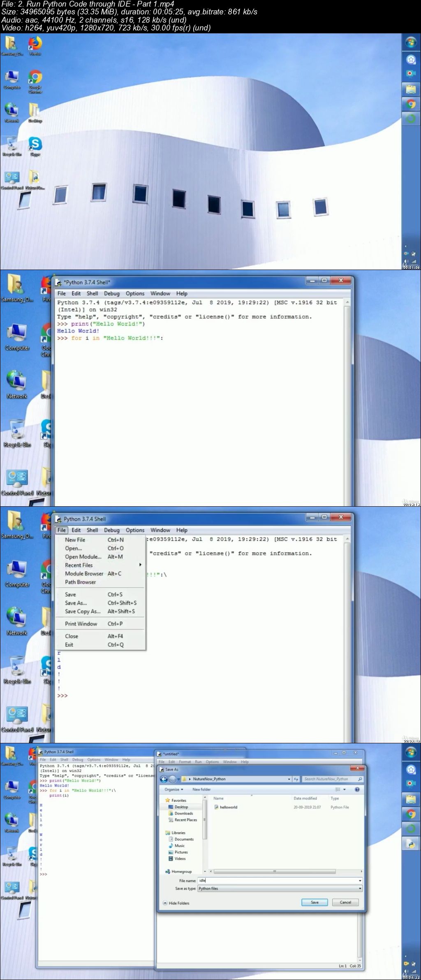Open Firefox icon in the desktop-only frame
Screen dimensions: 421x980
pyautogui.click(x=35, y=46)
